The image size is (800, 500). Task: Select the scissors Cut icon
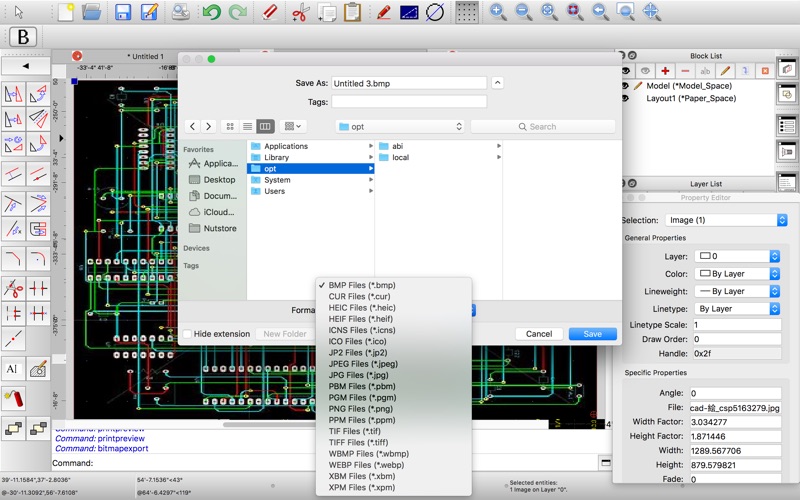[x=299, y=13]
